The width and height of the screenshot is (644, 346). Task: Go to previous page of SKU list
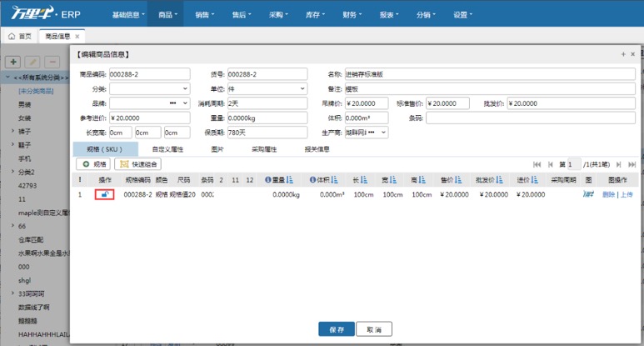[x=551, y=164]
